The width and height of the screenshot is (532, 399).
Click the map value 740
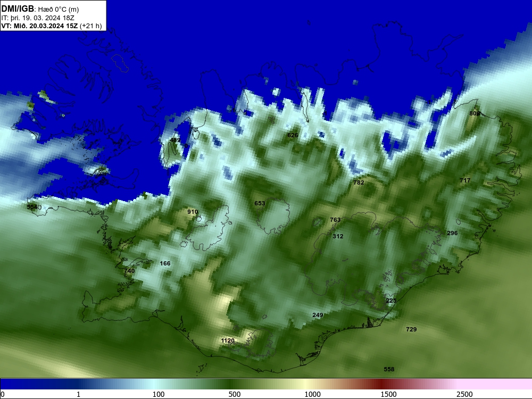click(x=129, y=271)
